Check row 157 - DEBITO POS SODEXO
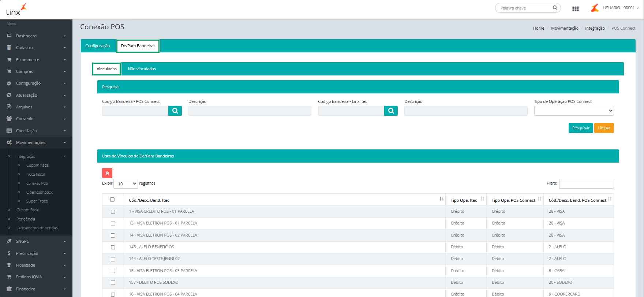The image size is (644, 297). (x=113, y=283)
